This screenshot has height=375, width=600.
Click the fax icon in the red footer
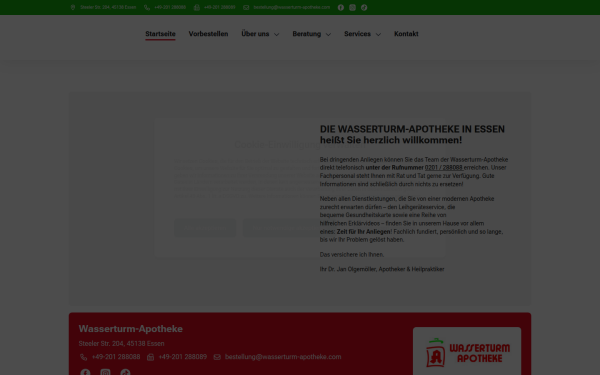(150, 357)
